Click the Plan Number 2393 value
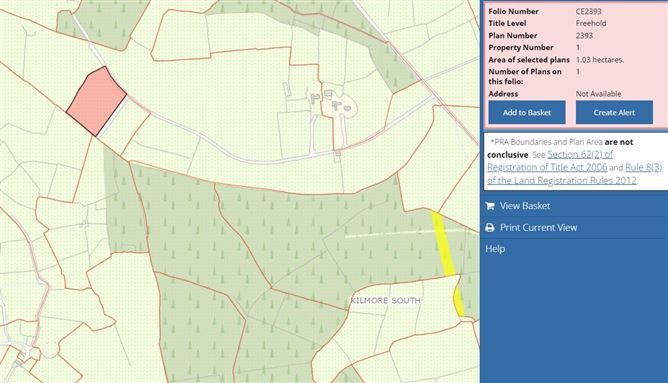 pos(584,35)
